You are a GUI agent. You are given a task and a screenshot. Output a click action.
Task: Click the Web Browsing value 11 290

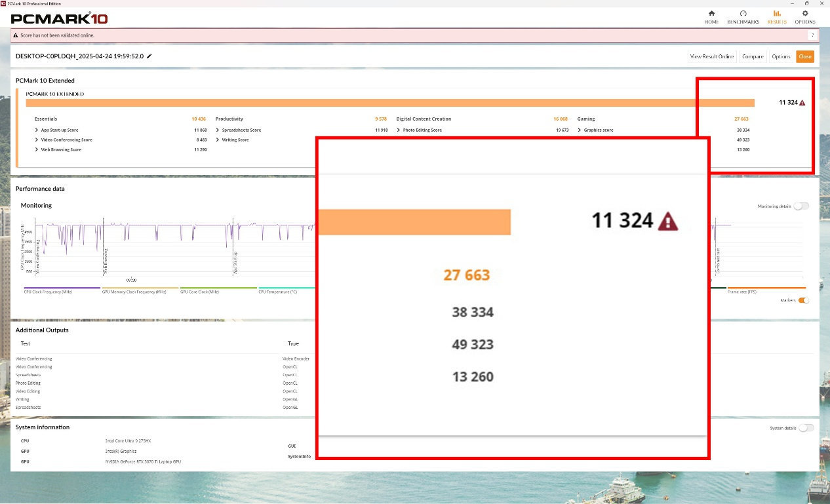coord(201,149)
